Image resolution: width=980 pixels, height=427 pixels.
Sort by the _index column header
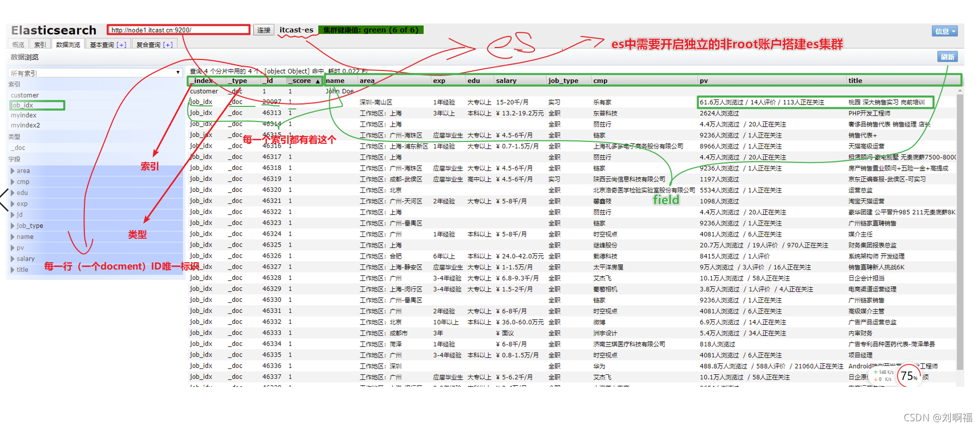coord(206,81)
